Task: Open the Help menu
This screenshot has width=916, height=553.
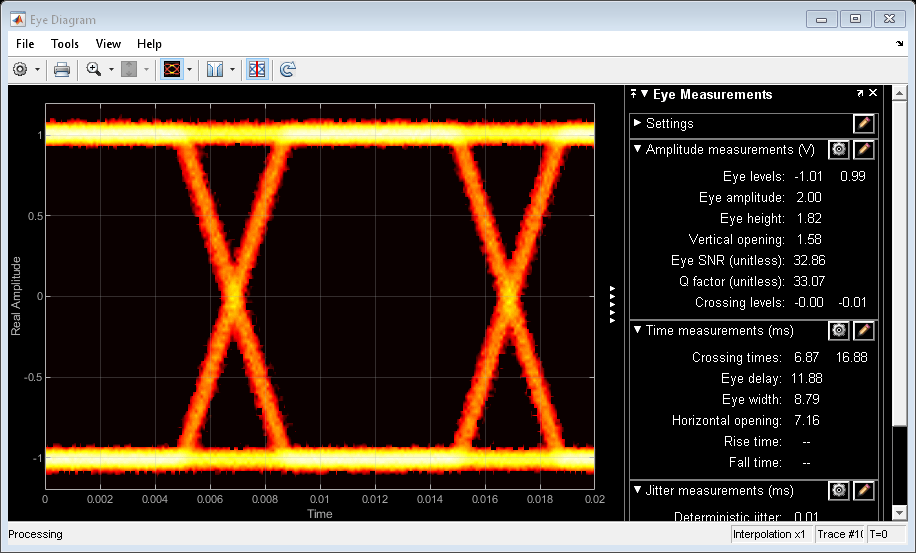Action: coord(149,44)
